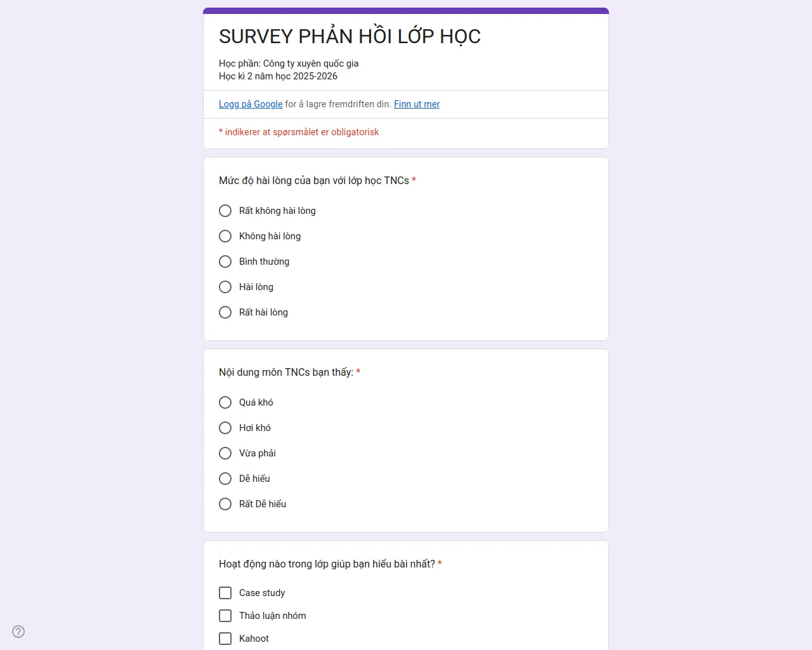Choose the "Không hài lòng" radio option
This screenshot has width=812, height=650.
tap(225, 236)
